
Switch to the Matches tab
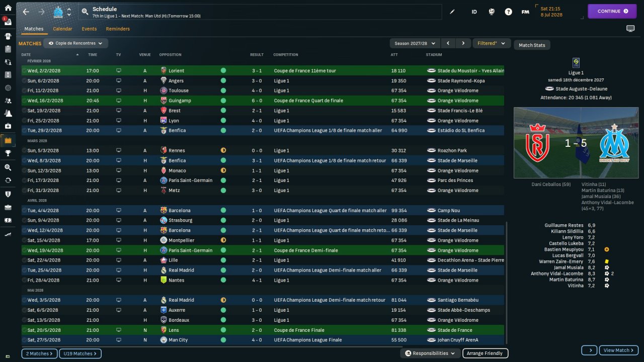pyautogui.click(x=34, y=29)
